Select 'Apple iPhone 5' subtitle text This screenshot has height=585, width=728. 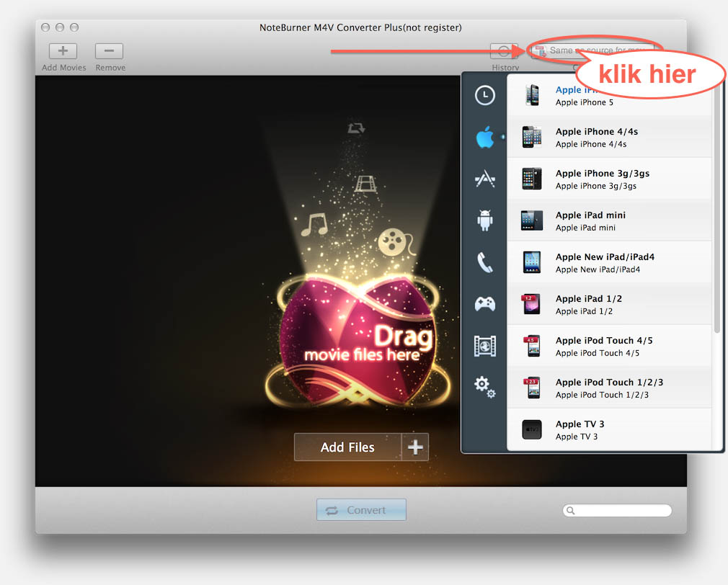(x=584, y=102)
